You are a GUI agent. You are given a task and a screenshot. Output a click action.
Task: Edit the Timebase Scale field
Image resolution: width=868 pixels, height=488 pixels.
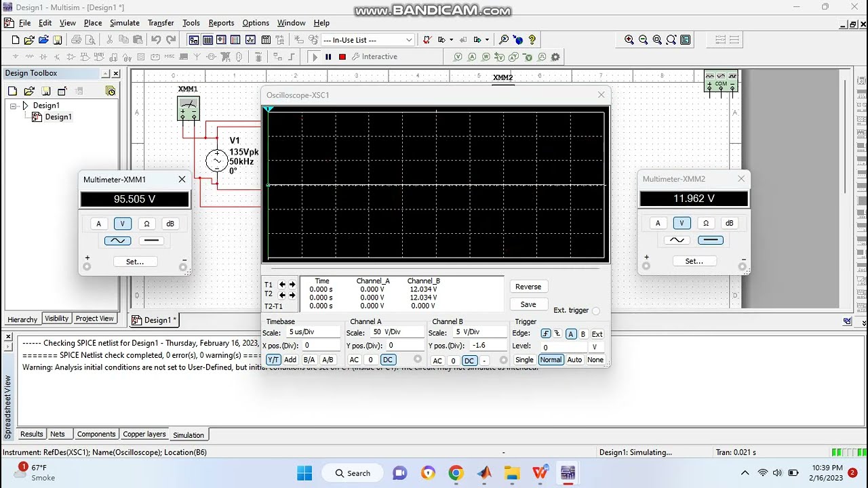point(314,332)
